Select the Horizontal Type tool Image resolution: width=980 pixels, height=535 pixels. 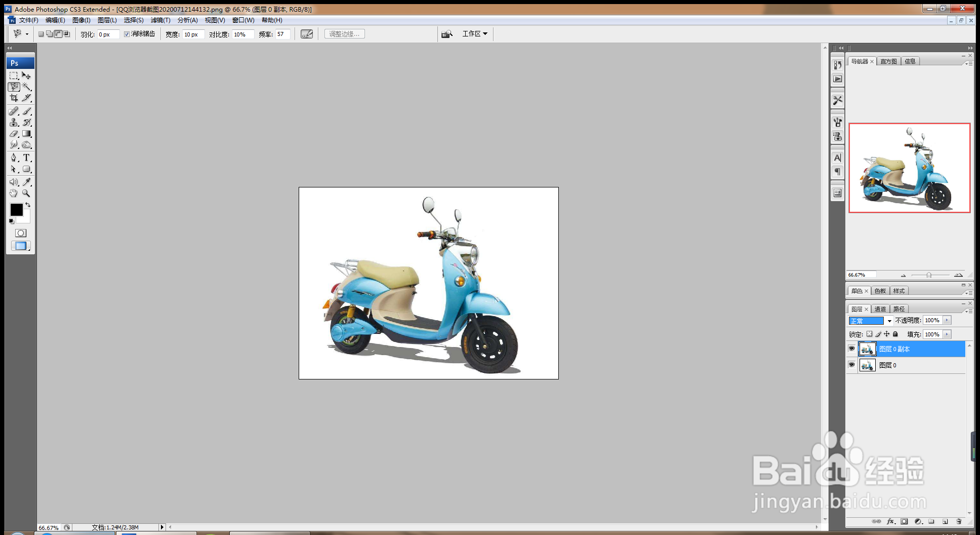[26, 158]
